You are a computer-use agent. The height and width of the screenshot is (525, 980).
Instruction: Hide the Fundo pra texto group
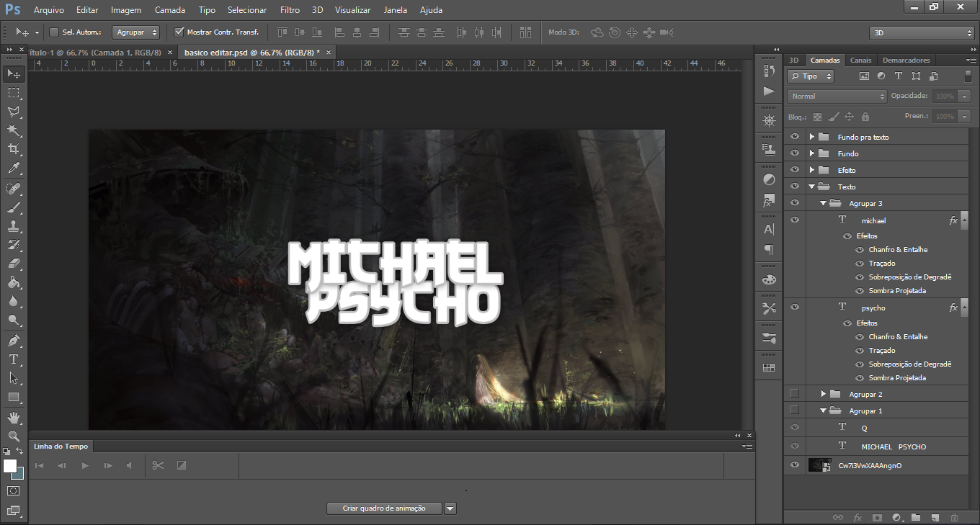pos(795,137)
